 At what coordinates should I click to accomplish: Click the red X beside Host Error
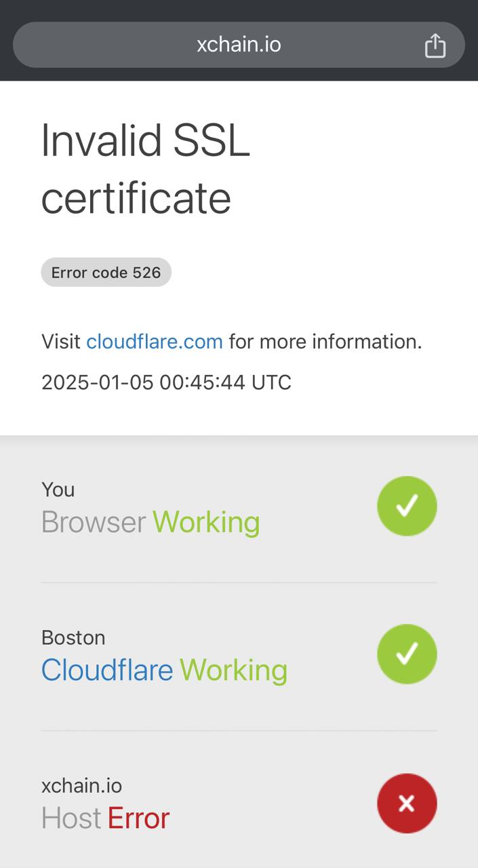click(407, 803)
